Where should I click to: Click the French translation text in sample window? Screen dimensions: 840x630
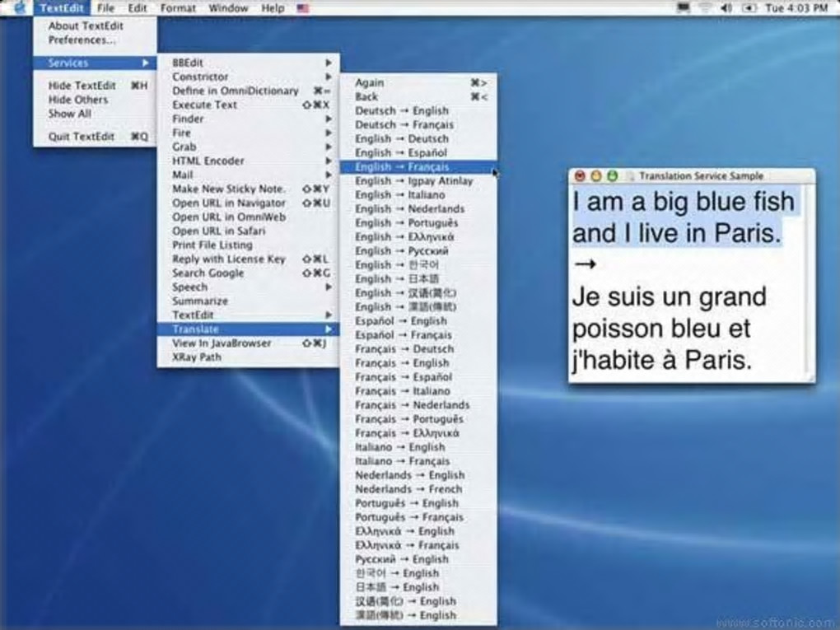pyautogui.click(x=670, y=329)
